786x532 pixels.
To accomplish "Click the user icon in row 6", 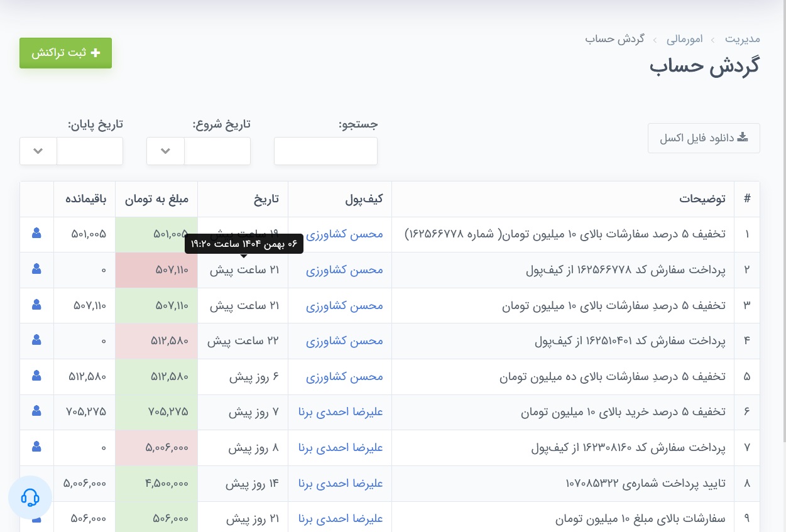I will tap(36, 411).
